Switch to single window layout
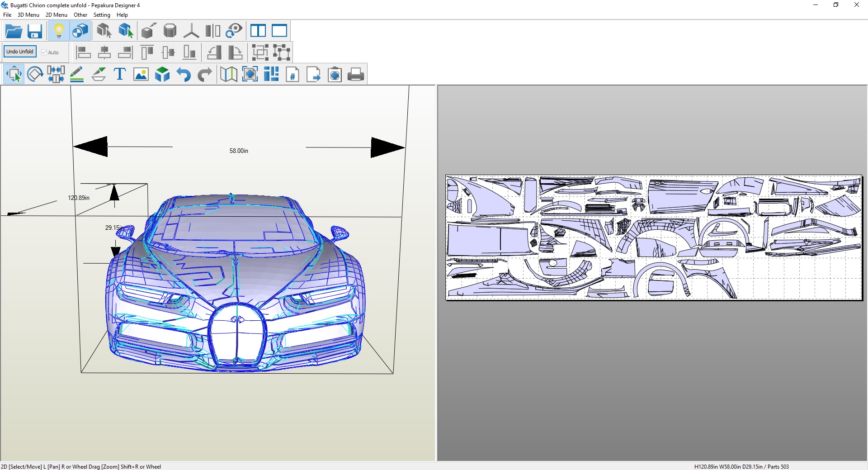The width and height of the screenshot is (868, 470). click(279, 31)
